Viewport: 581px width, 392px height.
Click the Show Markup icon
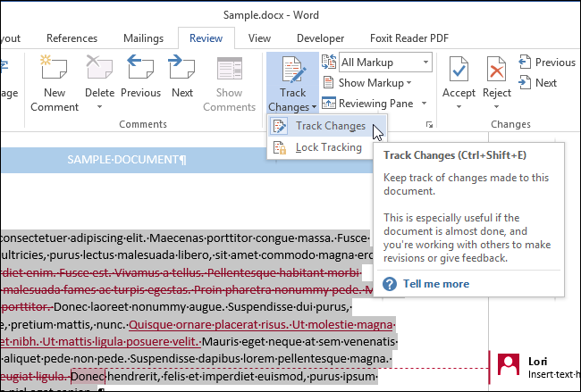coord(328,82)
